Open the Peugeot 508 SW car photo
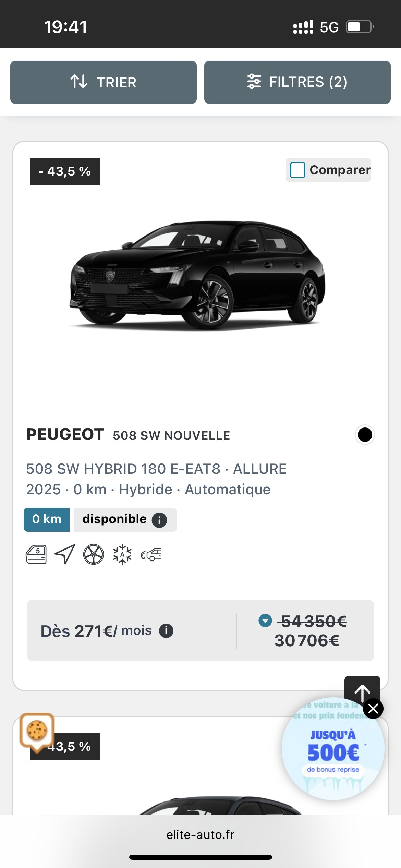401x868 pixels. pyautogui.click(x=197, y=275)
